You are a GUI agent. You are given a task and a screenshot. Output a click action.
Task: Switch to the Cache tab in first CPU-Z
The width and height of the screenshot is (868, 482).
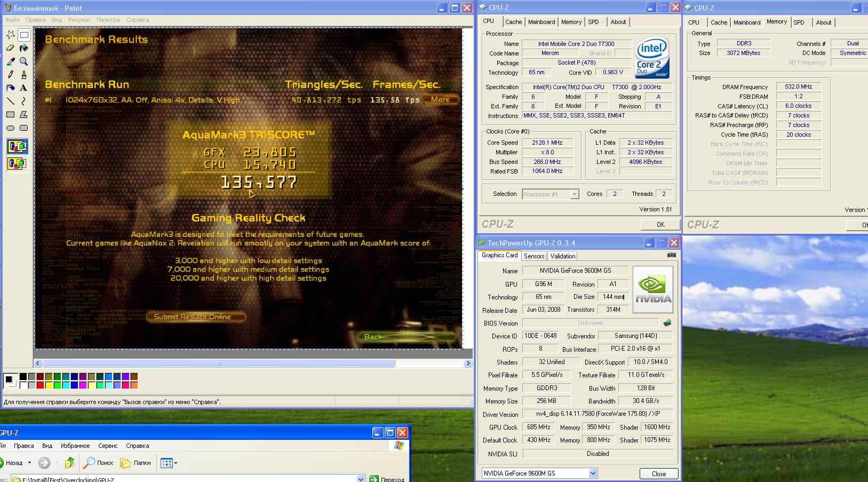coord(513,22)
